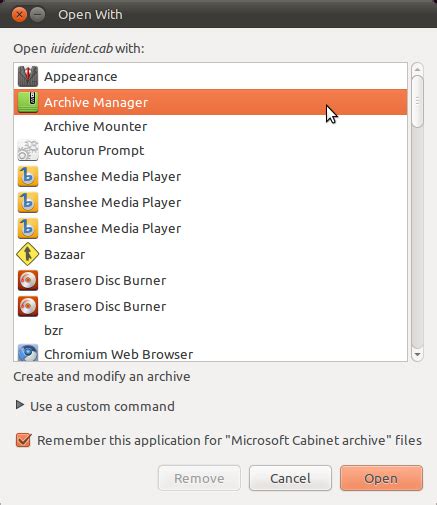Select Archive Mounter in the list
Image resolution: width=437 pixels, height=505 pixels.
pyautogui.click(x=210, y=126)
